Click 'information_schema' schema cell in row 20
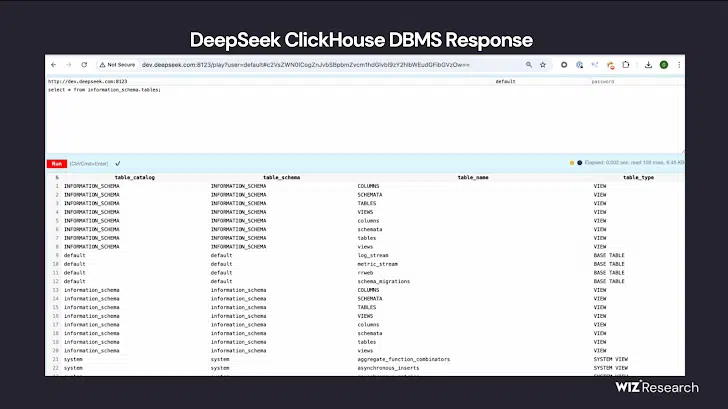The height and width of the screenshot is (409, 728). click(x=239, y=351)
